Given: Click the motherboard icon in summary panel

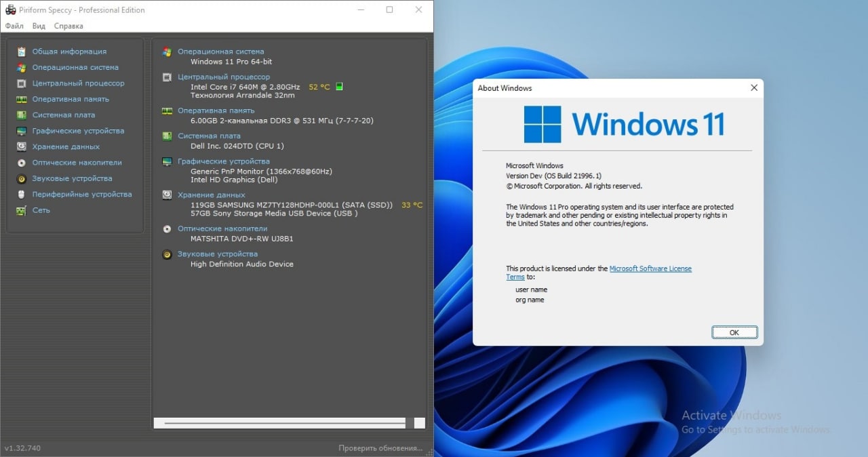Looking at the screenshot, I should (x=167, y=136).
